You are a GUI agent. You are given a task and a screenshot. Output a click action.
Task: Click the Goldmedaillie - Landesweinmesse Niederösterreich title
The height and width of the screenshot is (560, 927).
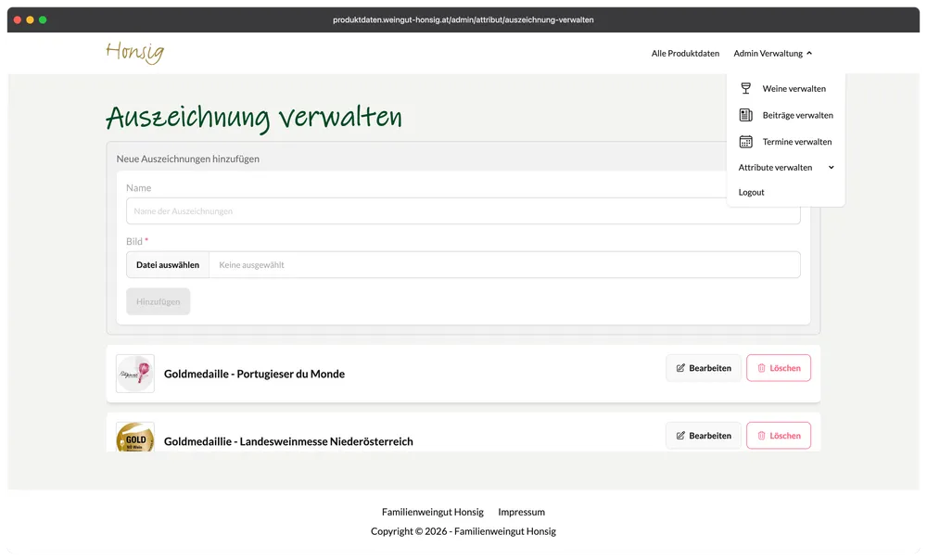(288, 441)
